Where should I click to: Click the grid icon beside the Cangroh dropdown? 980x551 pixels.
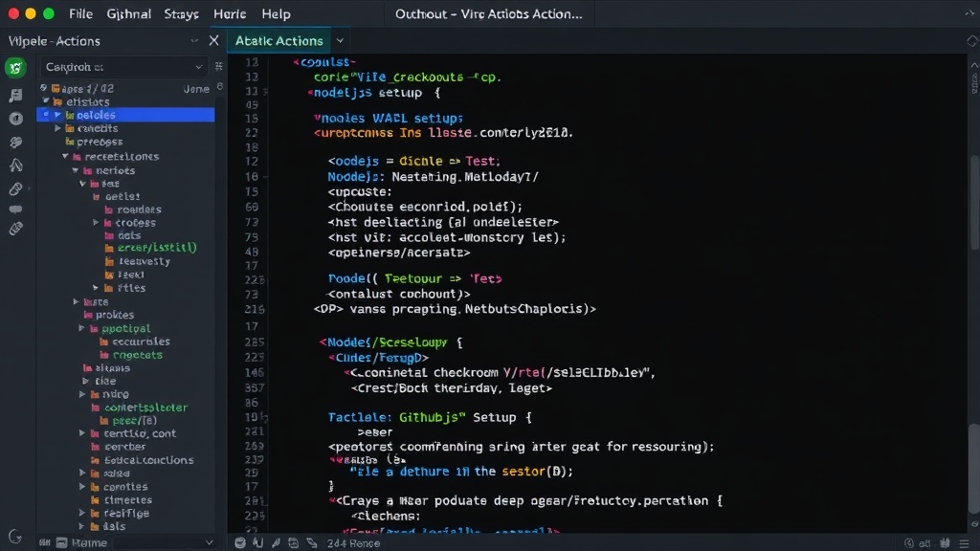[x=219, y=66]
